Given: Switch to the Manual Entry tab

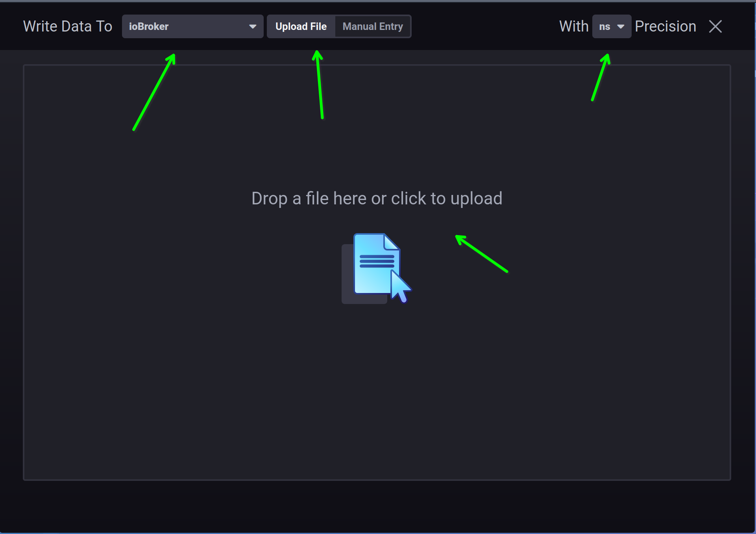Looking at the screenshot, I should tap(373, 26).
